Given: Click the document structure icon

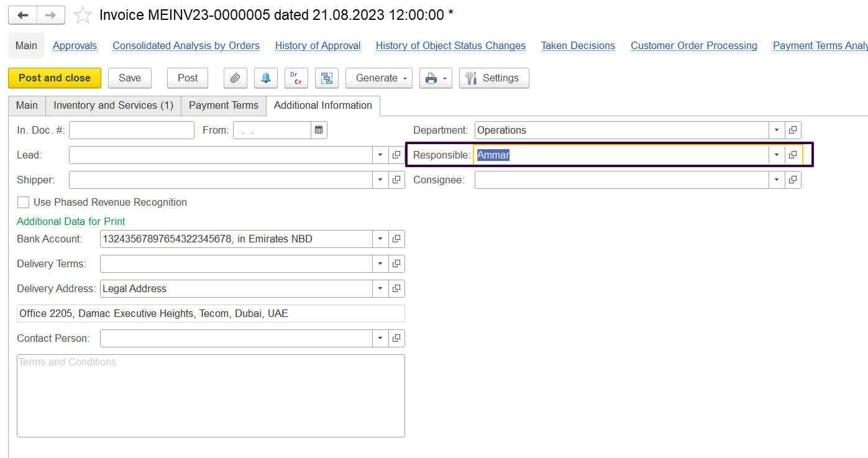Looking at the screenshot, I should (x=326, y=78).
